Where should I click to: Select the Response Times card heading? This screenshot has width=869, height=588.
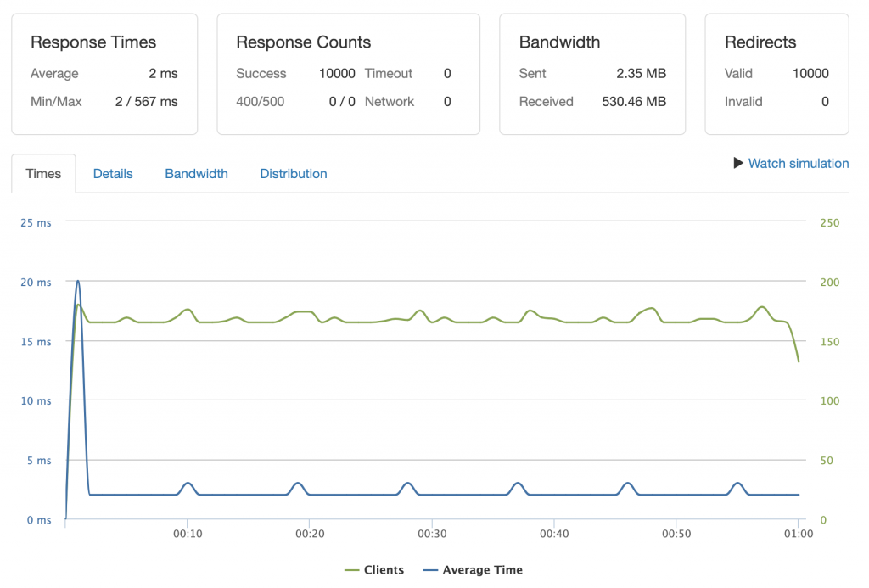click(x=93, y=42)
